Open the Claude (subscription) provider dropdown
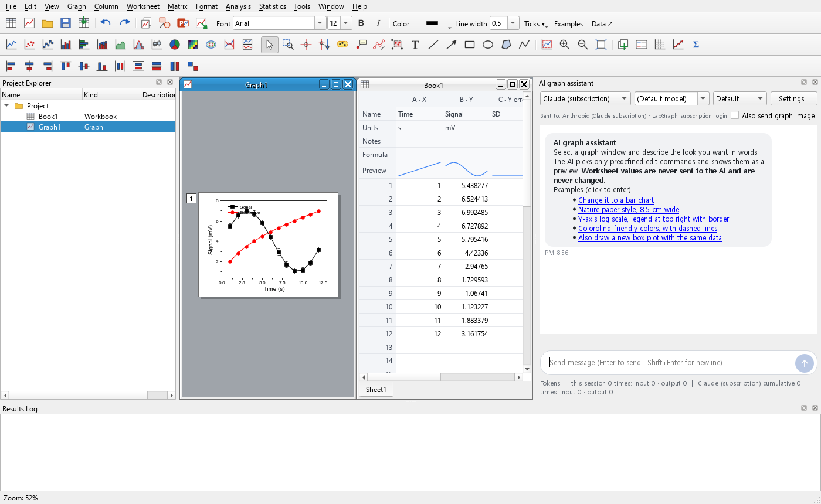Screen dimensions: 821x504 coord(585,98)
